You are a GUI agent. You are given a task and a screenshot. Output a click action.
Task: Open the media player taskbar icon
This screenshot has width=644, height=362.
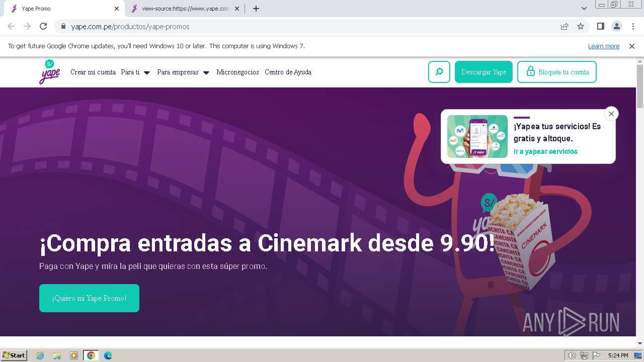click(x=74, y=355)
